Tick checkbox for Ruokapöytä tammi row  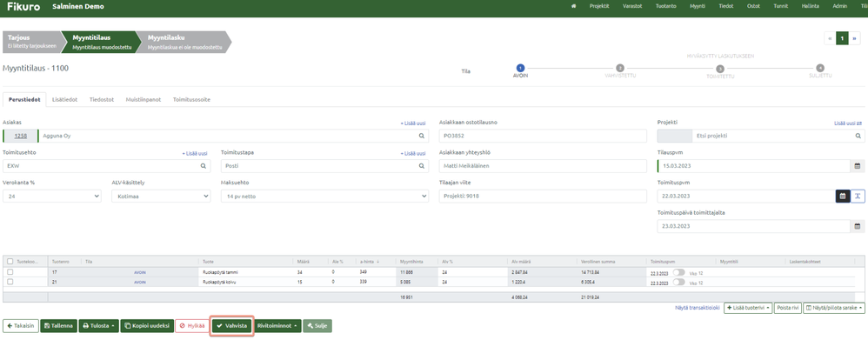click(x=10, y=272)
